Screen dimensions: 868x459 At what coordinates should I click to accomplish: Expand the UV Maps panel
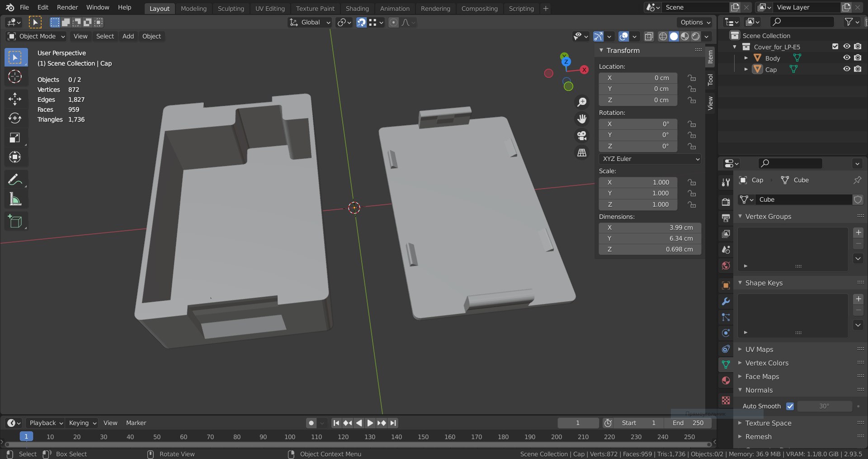coord(759,350)
